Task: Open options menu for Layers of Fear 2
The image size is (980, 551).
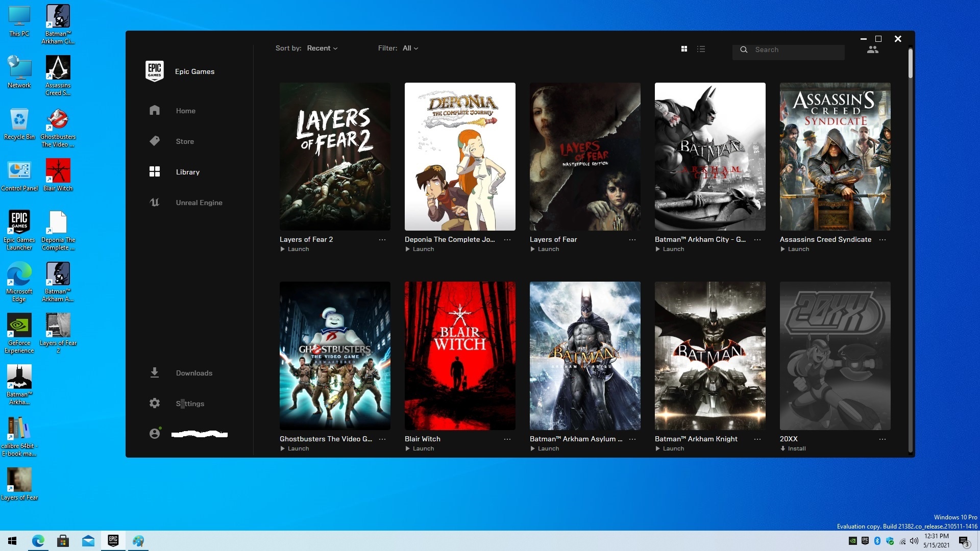Action: (x=382, y=240)
